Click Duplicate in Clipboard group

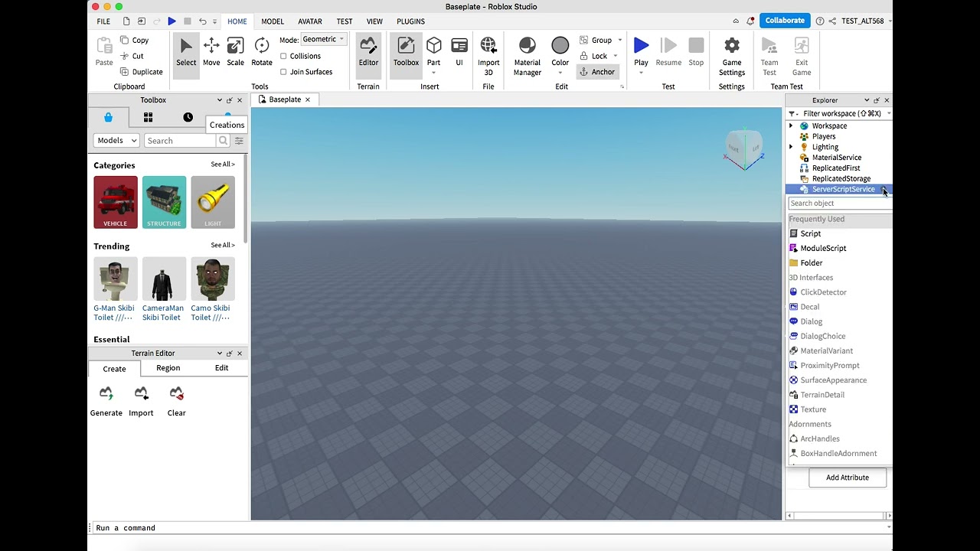click(x=141, y=72)
